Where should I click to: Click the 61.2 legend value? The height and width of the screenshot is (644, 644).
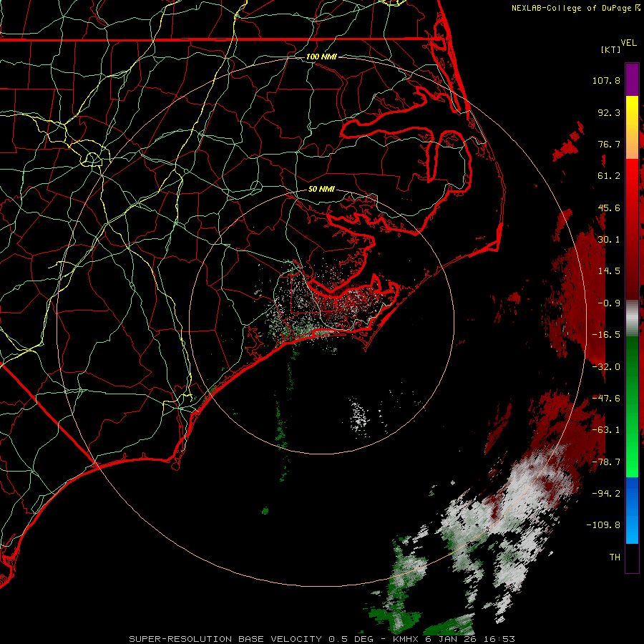(609, 176)
